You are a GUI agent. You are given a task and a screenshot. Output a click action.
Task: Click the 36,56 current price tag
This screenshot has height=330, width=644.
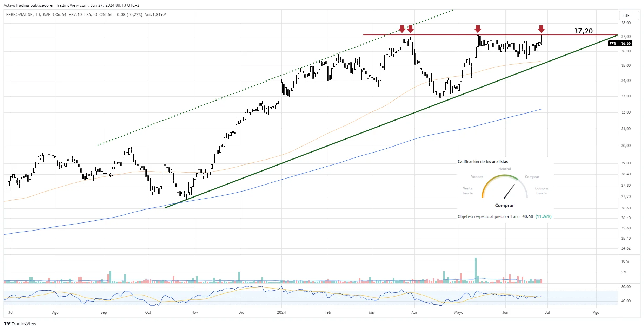click(x=626, y=44)
